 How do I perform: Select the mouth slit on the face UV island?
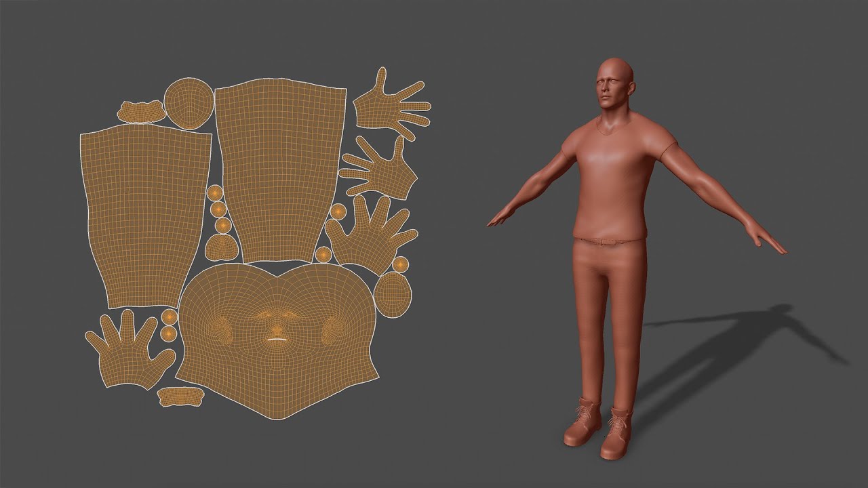click(275, 339)
